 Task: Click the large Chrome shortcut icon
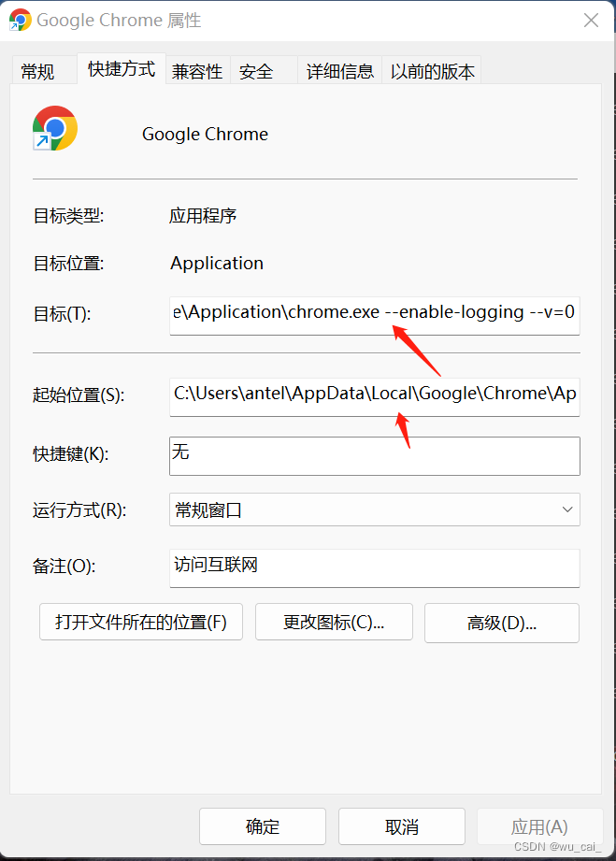coord(55,128)
